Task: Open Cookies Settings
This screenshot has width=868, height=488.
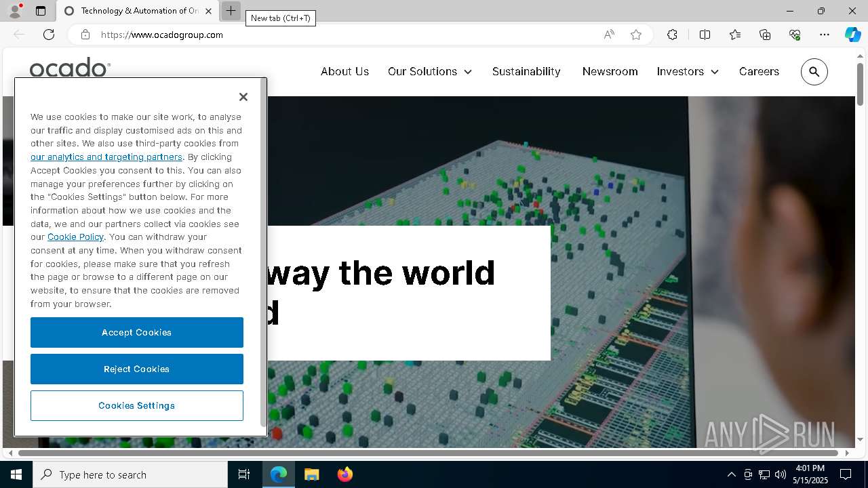Action: (137, 405)
